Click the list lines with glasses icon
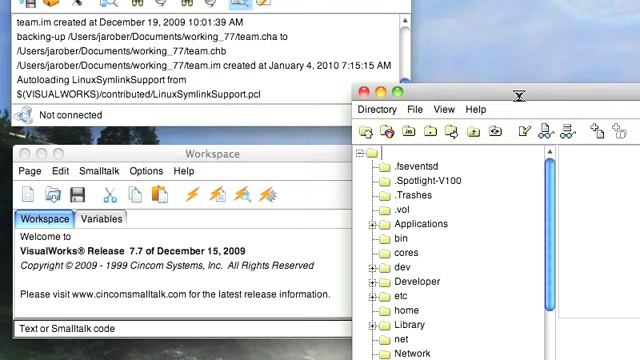Image resolution: width=640 pixels, height=360 pixels. pos(567,131)
